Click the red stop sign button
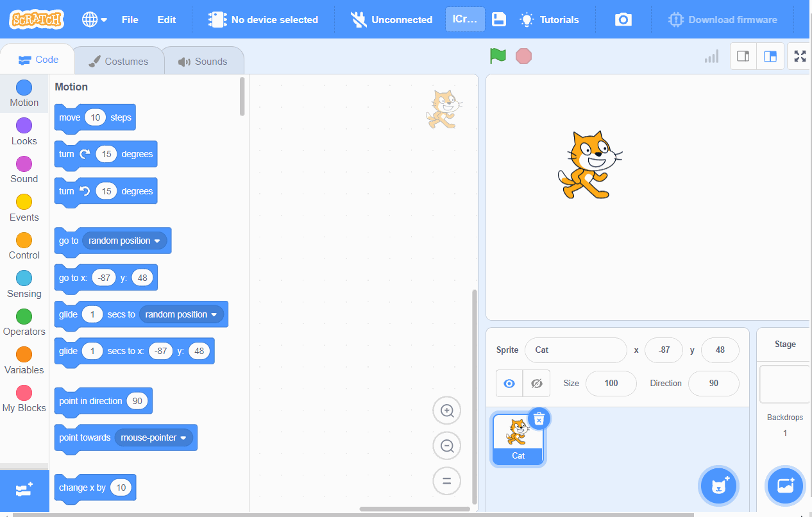812x517 pixels. click(524, 56)
